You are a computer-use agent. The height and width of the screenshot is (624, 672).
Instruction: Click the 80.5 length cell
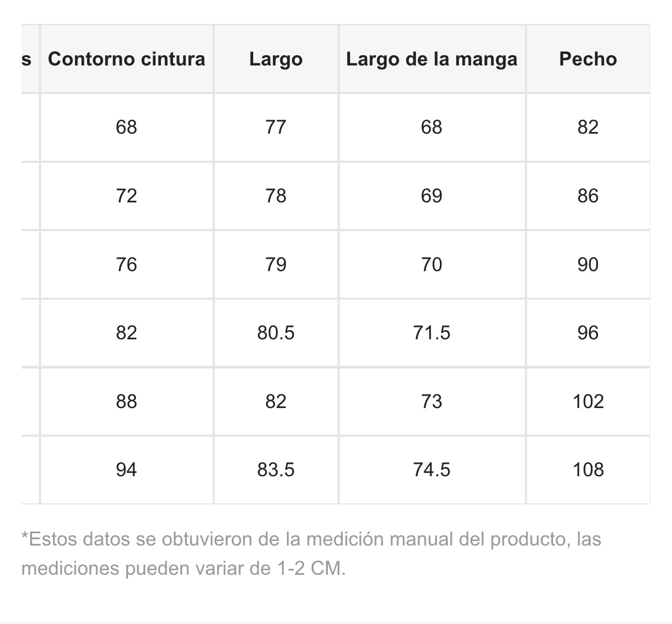click(276, 332)
